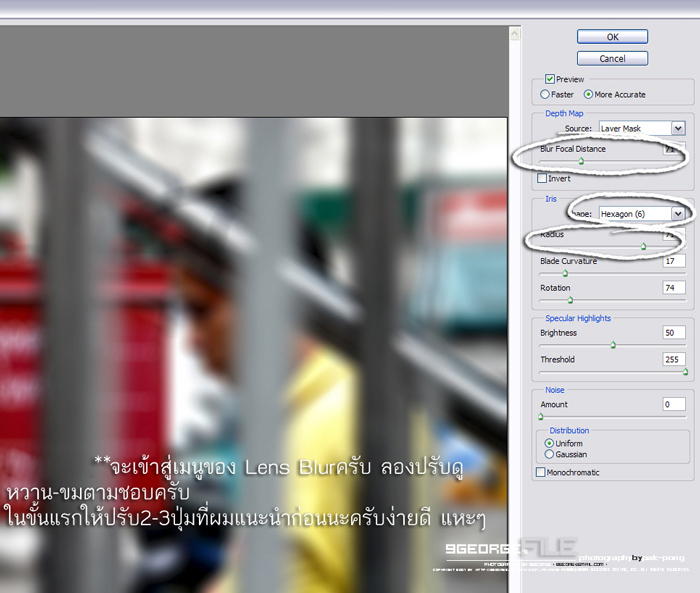Screen dimensions: 700x593
Task: Click the OK button
Action: coord(612,37)
